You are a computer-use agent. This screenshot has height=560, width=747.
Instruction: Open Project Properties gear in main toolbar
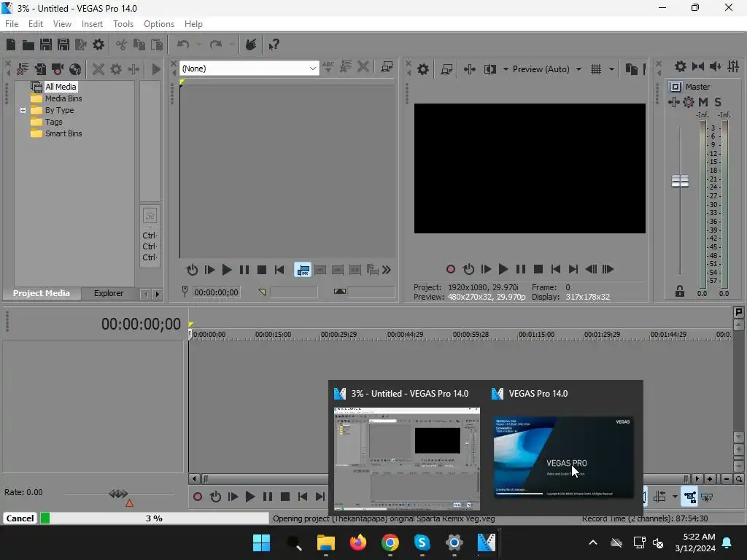[x=98, y=44]
